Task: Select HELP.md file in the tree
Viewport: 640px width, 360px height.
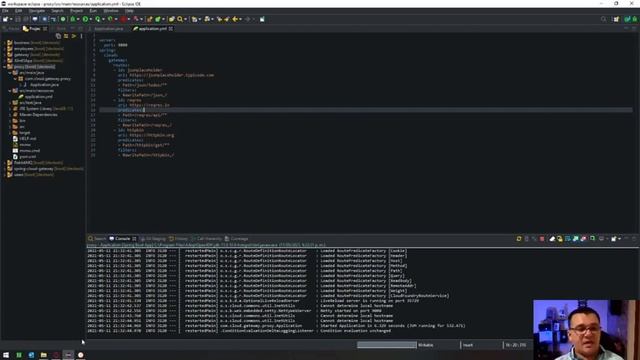Action: [28, 139]
